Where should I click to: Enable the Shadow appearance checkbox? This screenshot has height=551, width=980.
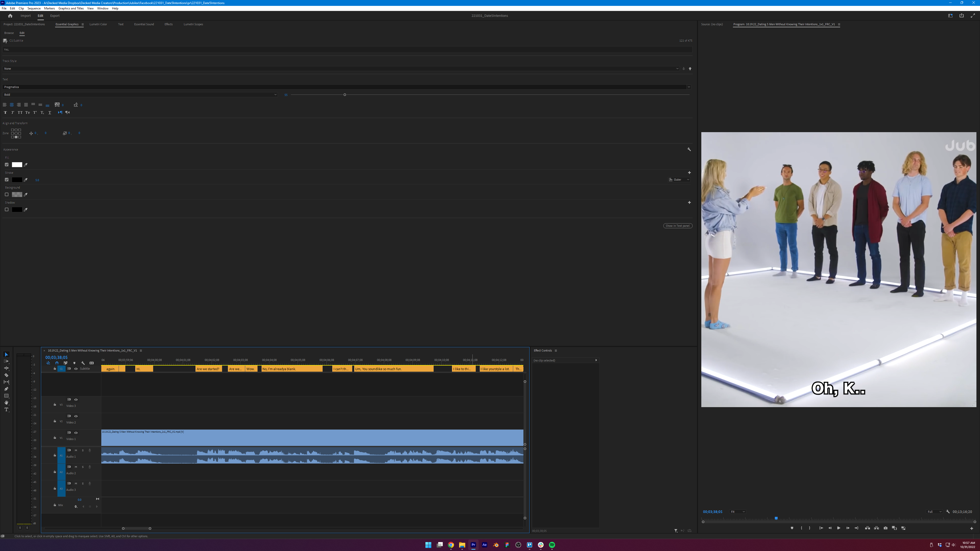click(x=6, y=209)
